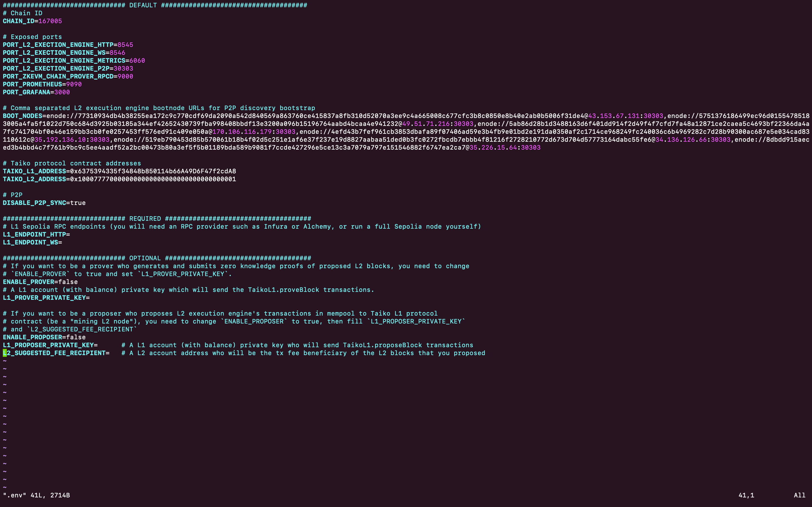Click the ENABLE_PROPOSER=false line
This screenshot has width=812, height=507.
(44, 337)
